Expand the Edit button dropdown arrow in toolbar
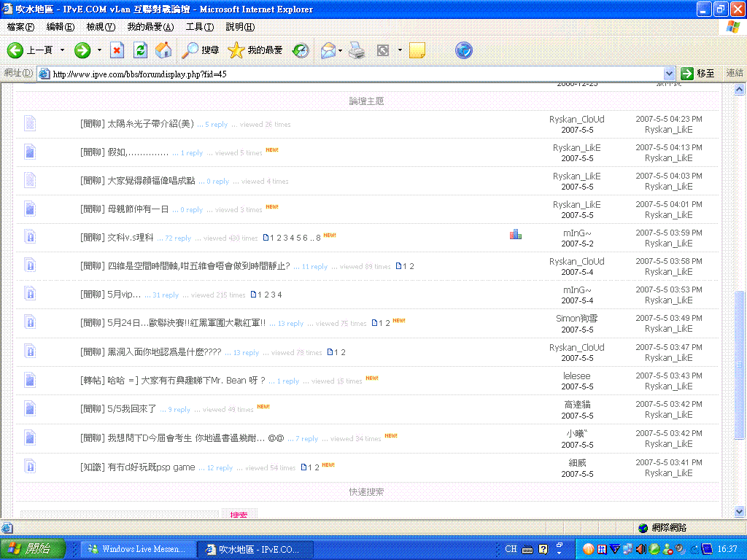Screen dimensions: 747x560 tap(400, 50)
